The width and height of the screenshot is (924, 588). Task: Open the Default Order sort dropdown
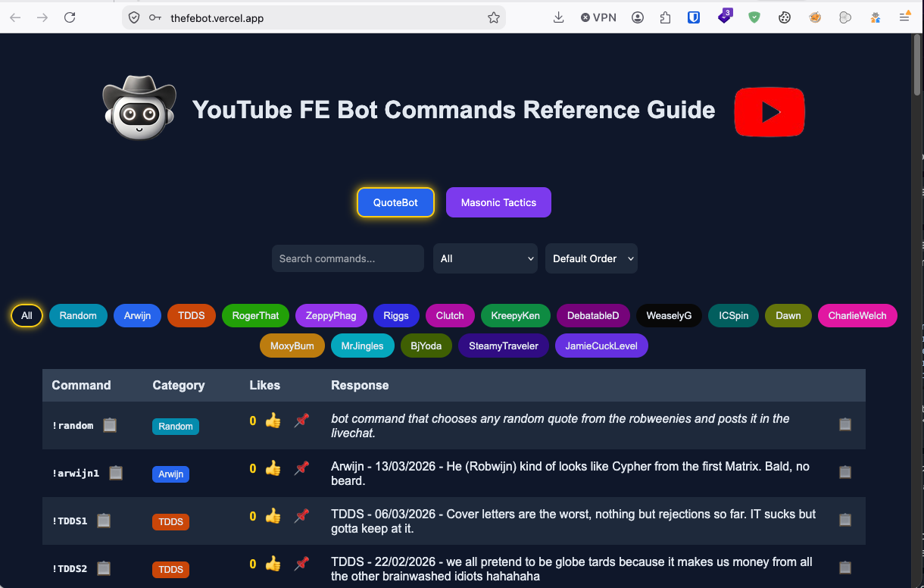pyautogui.click(x=592, y=258)
